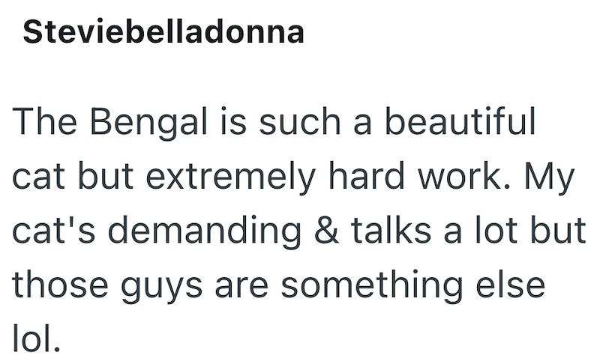The width and height of the screenshot is (600, 364).
Task: Click the word "those" starting the fourth line
Action: click(60, 285)
